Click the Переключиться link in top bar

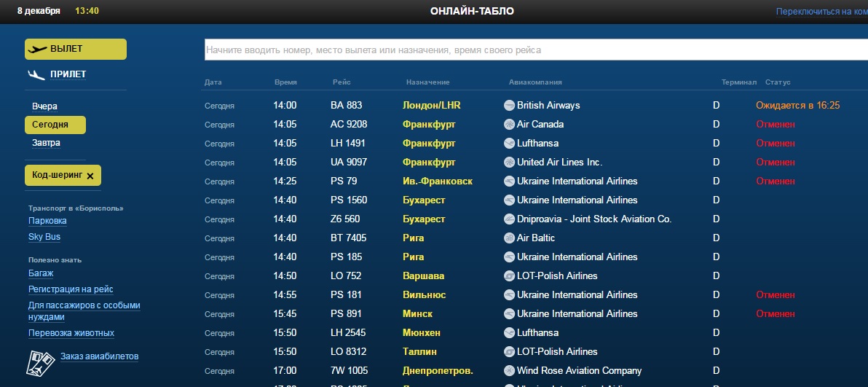pos(821,12)
